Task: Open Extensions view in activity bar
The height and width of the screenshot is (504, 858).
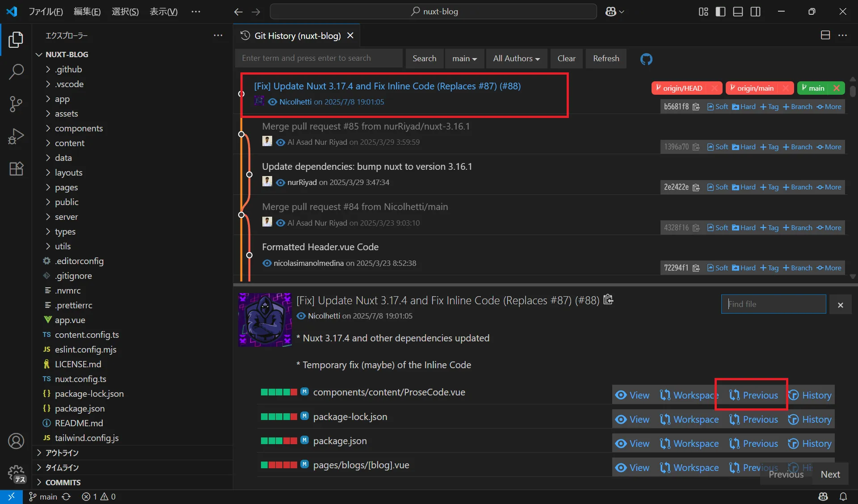Action: coord(16,168)
